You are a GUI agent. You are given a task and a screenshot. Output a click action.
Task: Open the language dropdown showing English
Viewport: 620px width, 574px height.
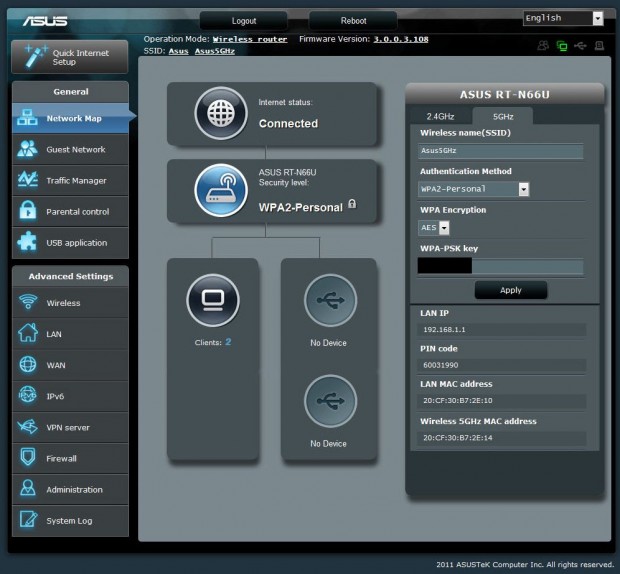point(563,18)
